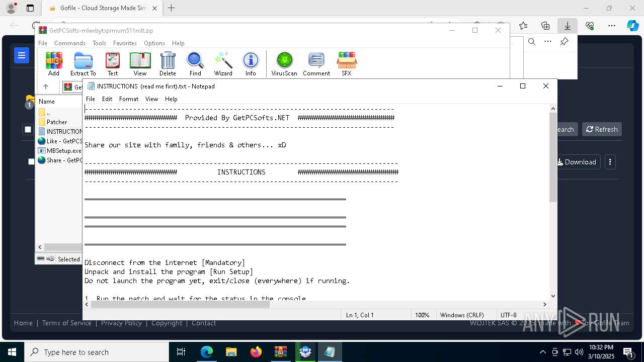The image size is (644, 362).
Task: Open the Contact footer link
Action: click(x=204, y=323)
